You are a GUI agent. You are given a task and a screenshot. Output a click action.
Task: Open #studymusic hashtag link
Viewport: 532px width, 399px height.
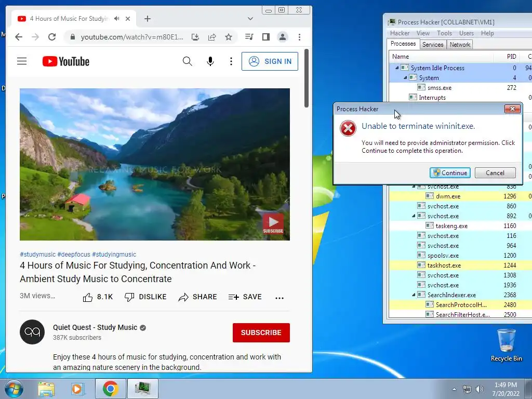[x=37, y=255]
